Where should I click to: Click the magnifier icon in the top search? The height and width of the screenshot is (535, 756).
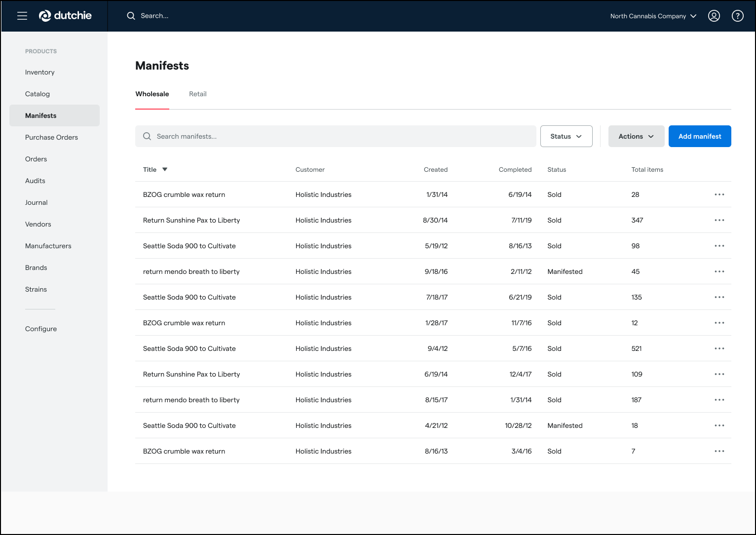click(131, 16)
